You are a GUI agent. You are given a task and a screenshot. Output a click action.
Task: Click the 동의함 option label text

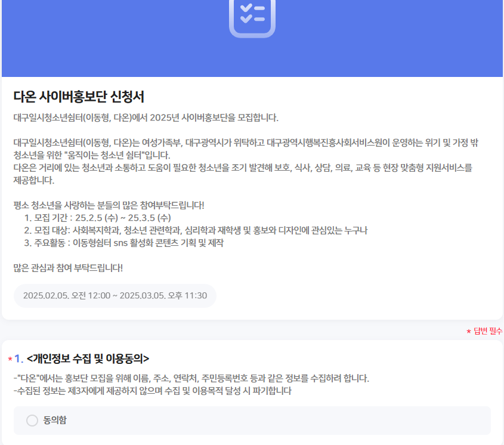coord(55,421)
